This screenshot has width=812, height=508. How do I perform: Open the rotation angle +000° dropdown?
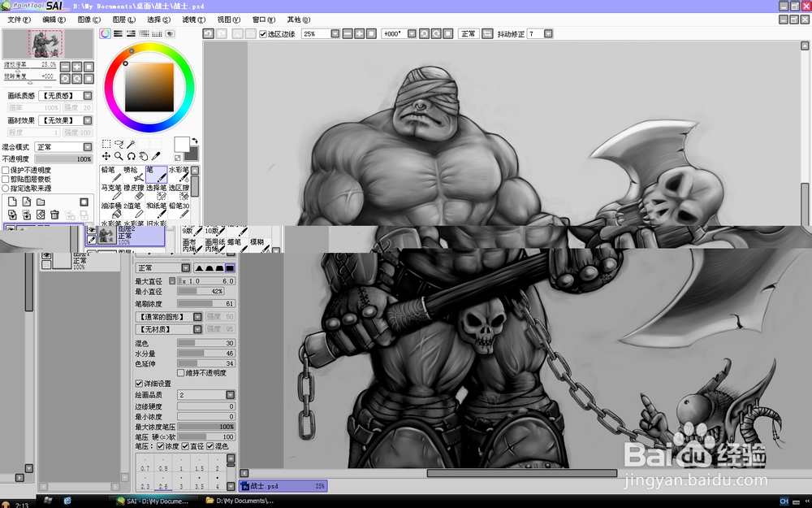pos(412,33)
